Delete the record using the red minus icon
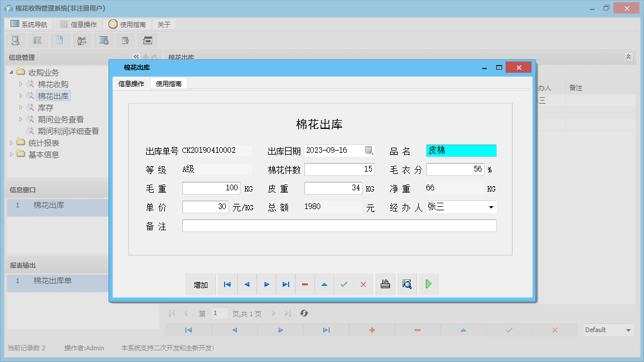 coord(305,284)
